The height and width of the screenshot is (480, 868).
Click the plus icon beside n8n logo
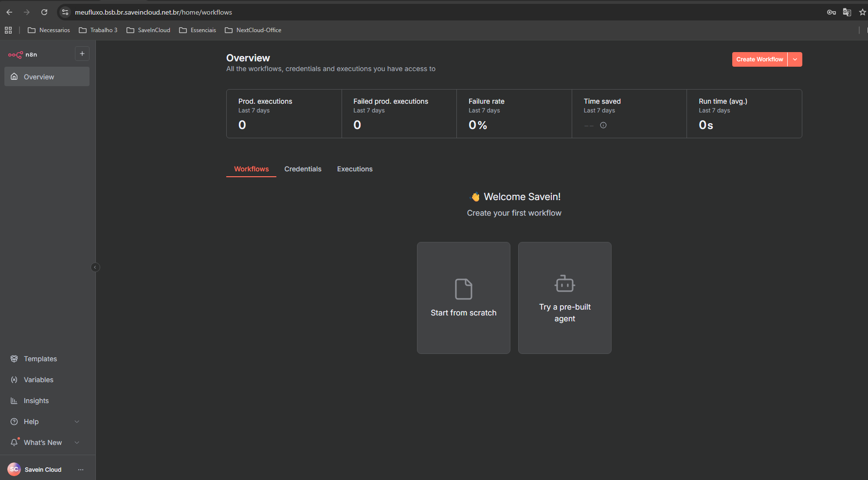point(82,54)
